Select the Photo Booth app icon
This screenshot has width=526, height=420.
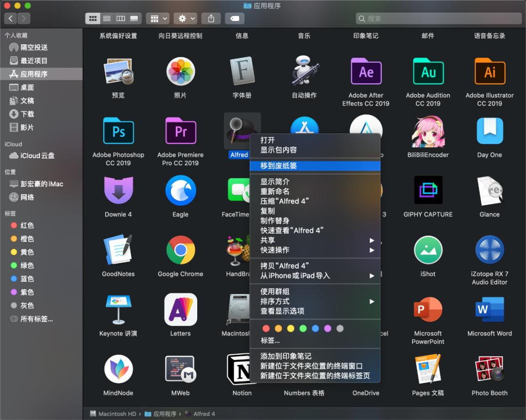[490, 369]
